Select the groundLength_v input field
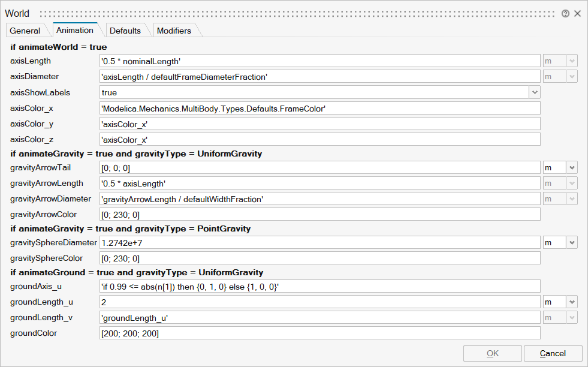The width and height of the screenshot is (588, 367). 320,318
